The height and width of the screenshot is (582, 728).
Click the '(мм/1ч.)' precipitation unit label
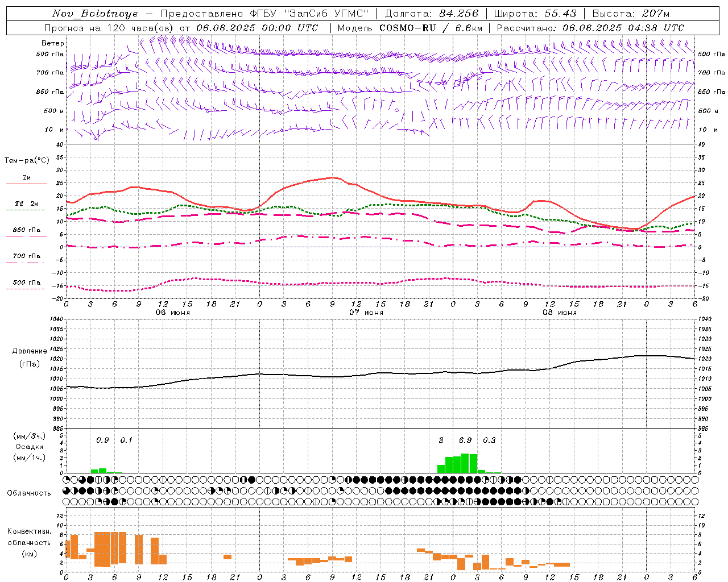tap(30, 458)
